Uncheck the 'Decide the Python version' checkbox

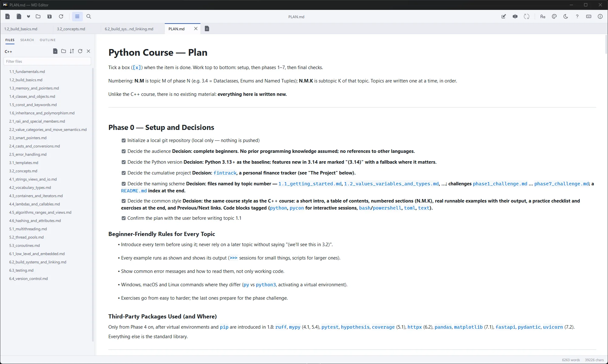124,162
